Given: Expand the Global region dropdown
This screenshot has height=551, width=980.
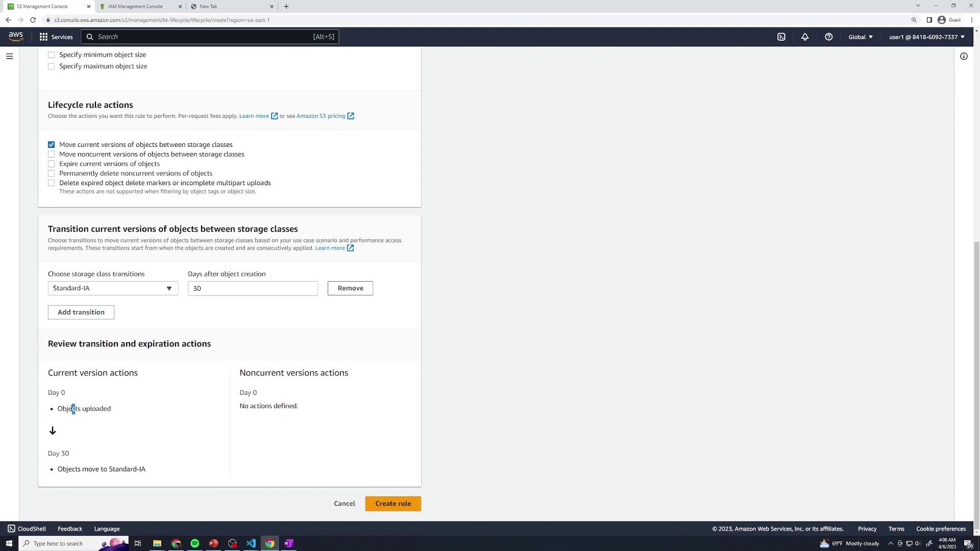Looking at the screenshot, I should (861, 37).
